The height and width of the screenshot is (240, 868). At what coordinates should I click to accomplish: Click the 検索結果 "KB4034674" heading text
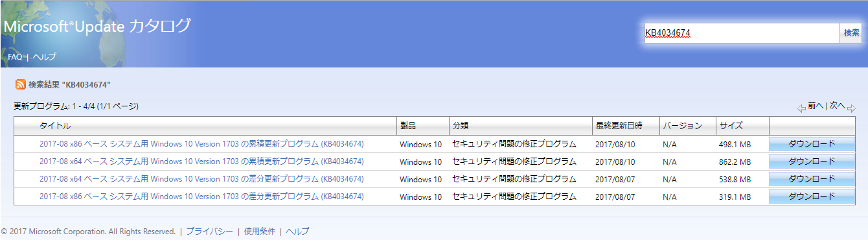coord(70,85)
